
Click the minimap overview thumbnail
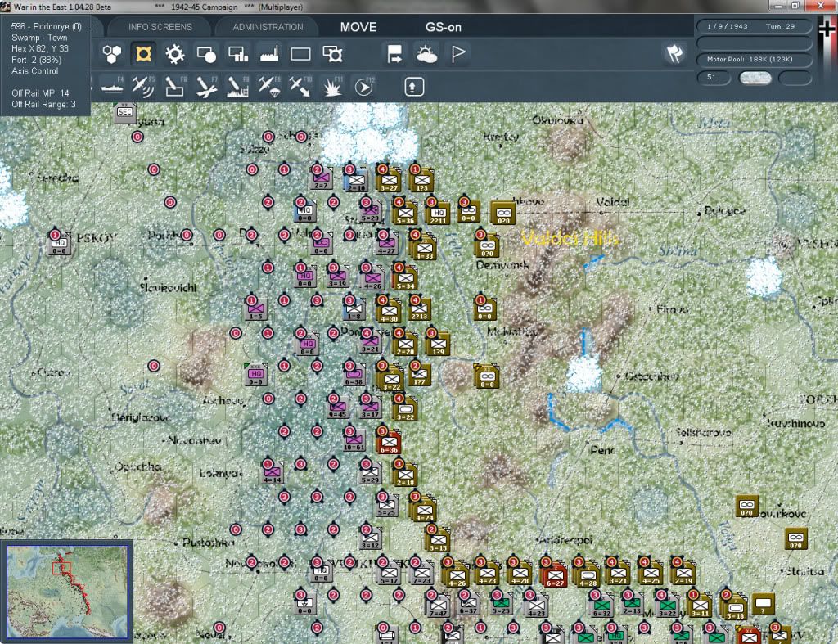(x=67, y=591)
